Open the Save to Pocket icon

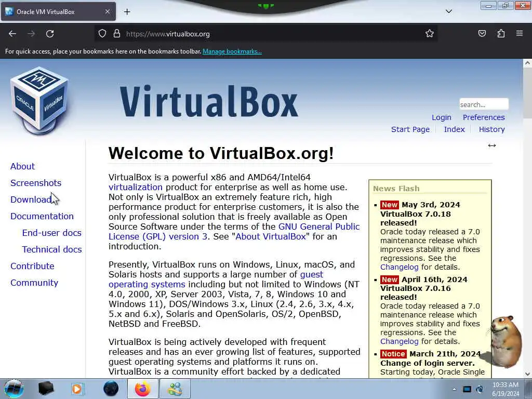pos(482,34)
